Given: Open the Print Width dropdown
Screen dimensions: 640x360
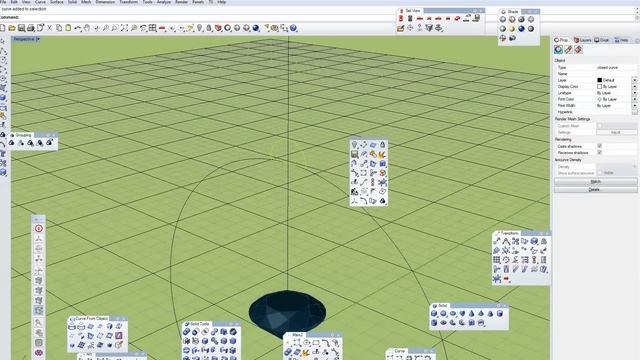Looking at the screenshot, I should [x=634, y=106].
